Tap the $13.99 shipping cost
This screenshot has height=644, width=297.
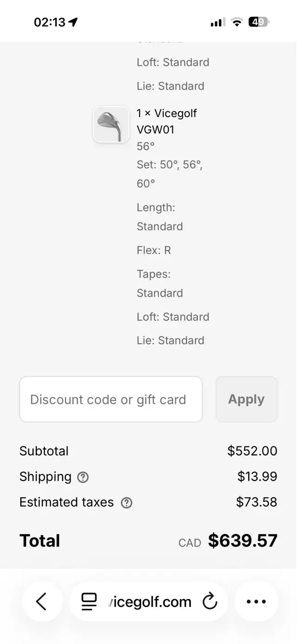(258, 476)
